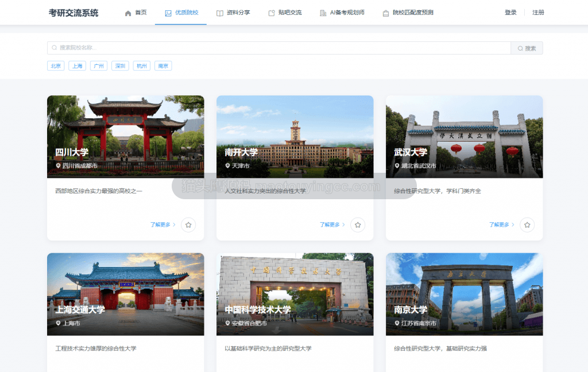This screenshot has height=372, width=588.
Task: Open 了解更多 for 南开大学
Action: click(x=332, y=224)
